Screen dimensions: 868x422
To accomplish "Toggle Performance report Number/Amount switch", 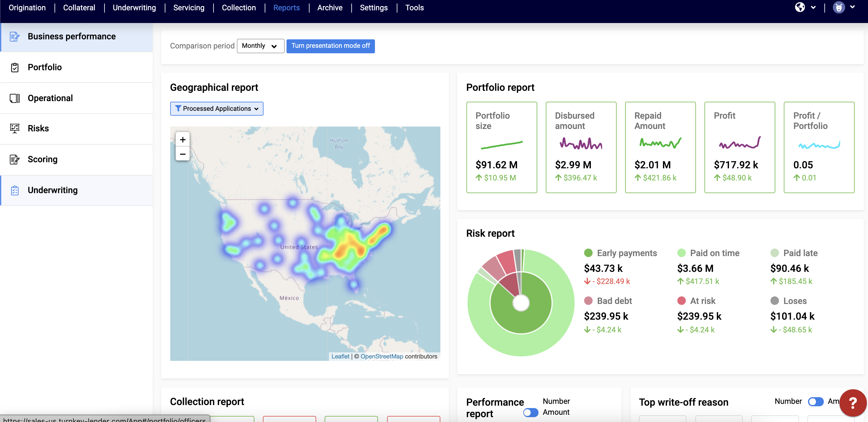I will pos(531,412).
